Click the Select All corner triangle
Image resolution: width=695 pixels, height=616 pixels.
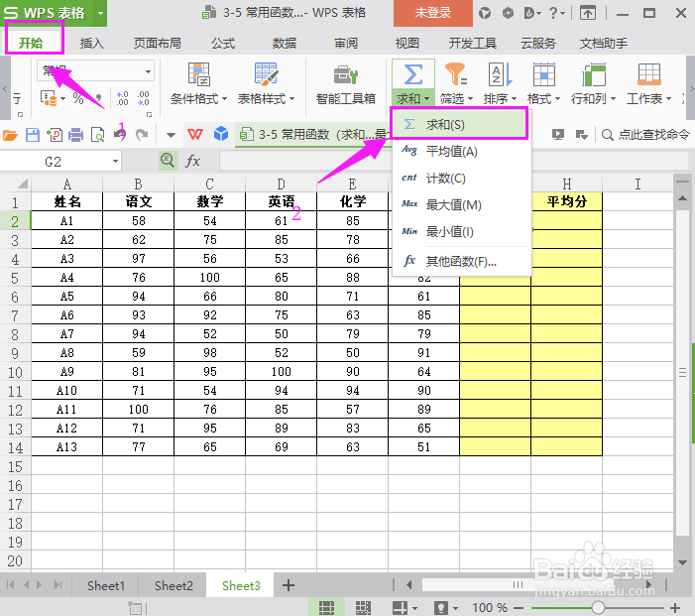pyautogui.click(x=22, y=184)
